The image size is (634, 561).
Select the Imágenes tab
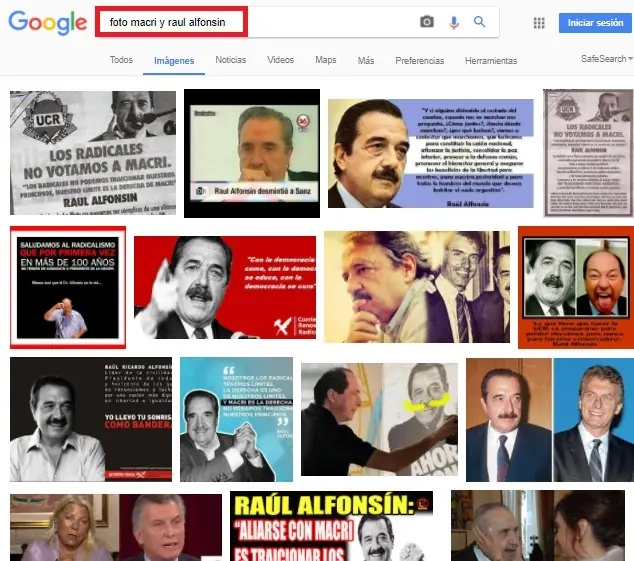(x=174, y=61)
